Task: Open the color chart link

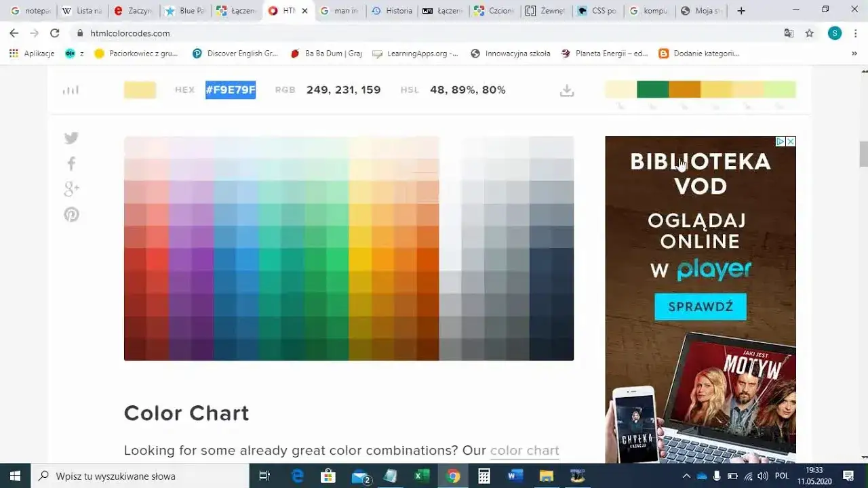Action: [524, 450]
